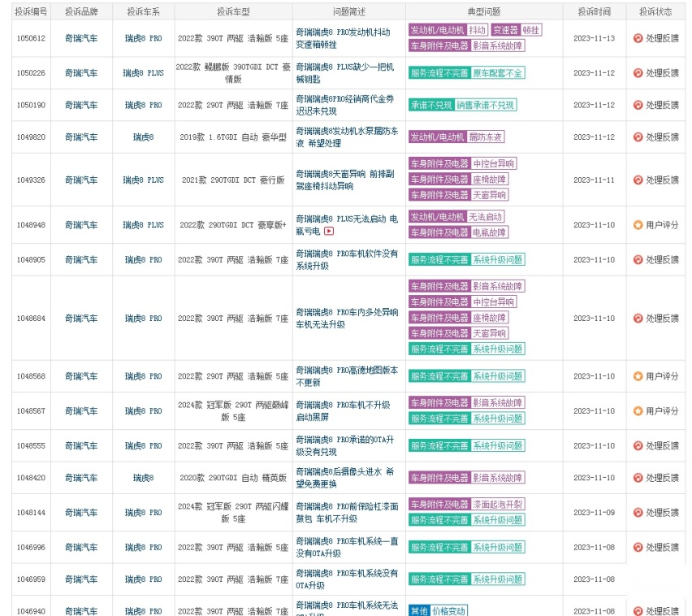Click 处理反馈 status text in row 1049820
Image resolution: width=692 pixels, height=616 pixels.
[x=662, y=137]
